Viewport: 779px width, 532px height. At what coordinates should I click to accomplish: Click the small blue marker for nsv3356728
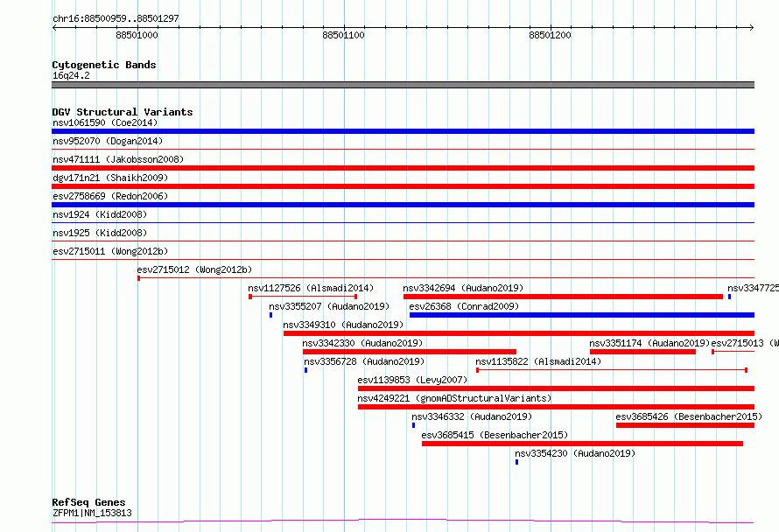coord(306,370)
